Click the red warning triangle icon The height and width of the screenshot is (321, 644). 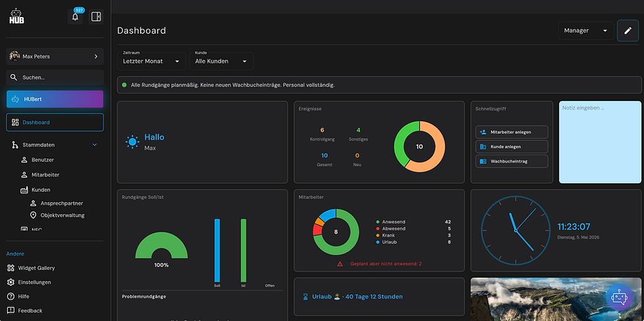(340, 264)
